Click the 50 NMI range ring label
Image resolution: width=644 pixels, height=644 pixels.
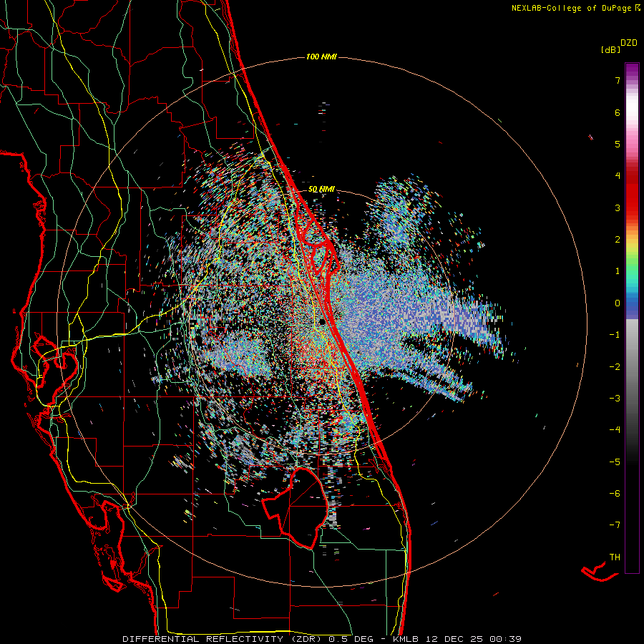[x=321, y=190]
